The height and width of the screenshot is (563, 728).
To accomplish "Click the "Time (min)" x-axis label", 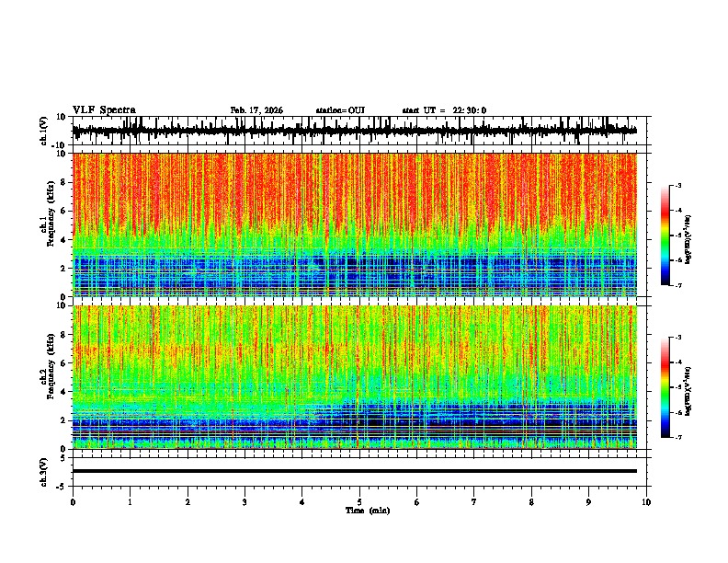I will [x=368, y=511].
